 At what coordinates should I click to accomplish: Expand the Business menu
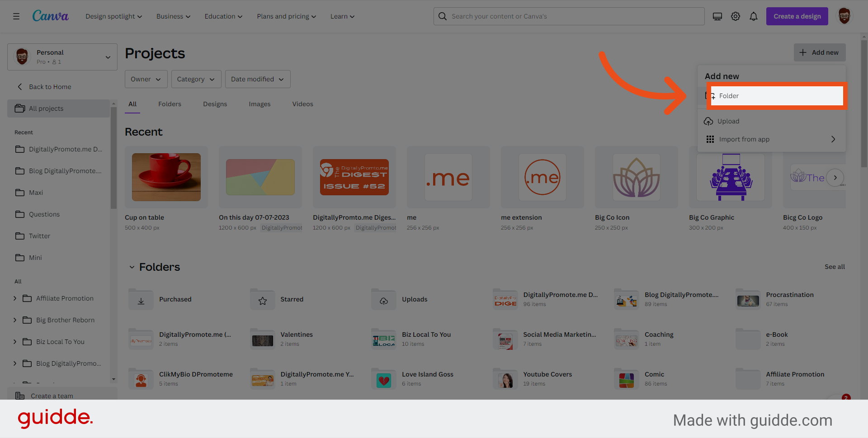[x=174, y=16]
